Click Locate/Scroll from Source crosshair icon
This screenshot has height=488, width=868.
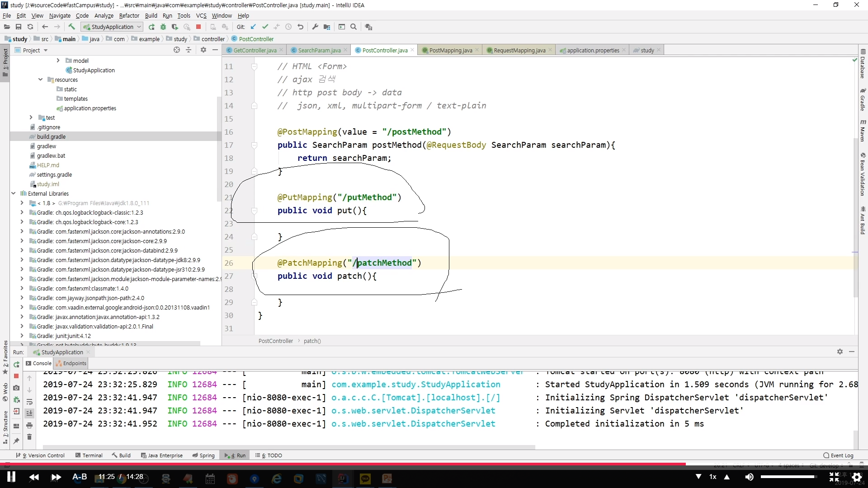click(177, 50)
